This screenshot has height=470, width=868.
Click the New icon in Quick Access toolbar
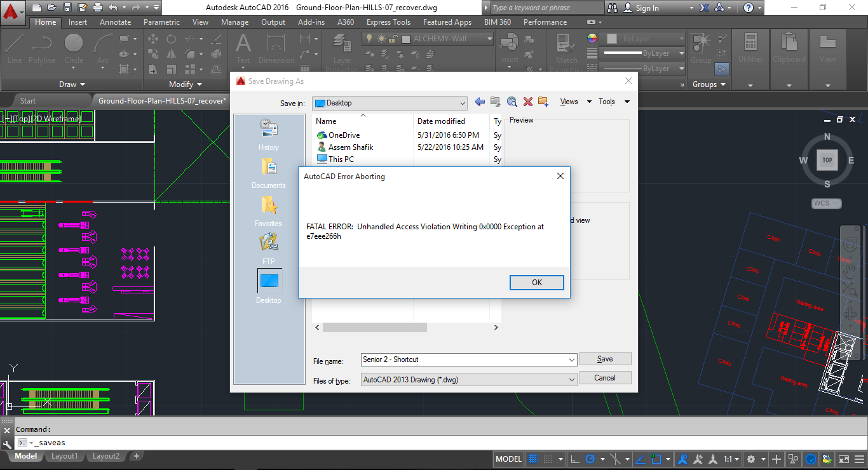(x=37, y=8)
